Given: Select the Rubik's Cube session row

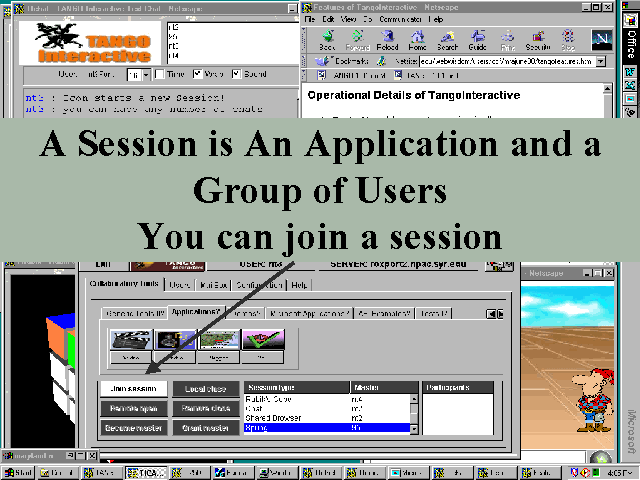Looking at the screenshot, I should coord(327,399).
